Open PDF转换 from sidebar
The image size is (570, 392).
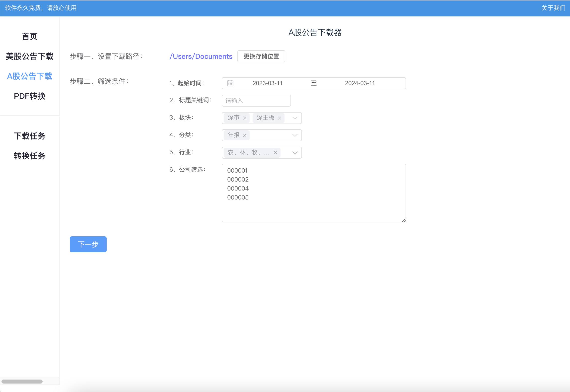[x=29, y=96]
